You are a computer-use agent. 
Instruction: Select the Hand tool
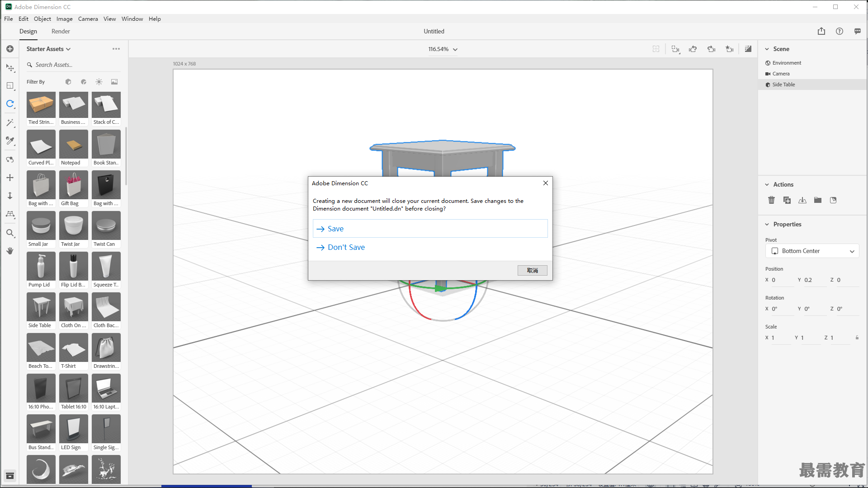click(x=10, y=251)
